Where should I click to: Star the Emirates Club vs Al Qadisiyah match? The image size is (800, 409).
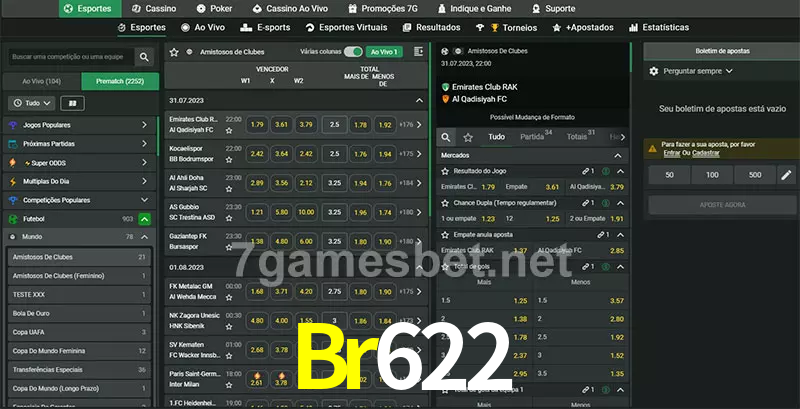point(229,131)
